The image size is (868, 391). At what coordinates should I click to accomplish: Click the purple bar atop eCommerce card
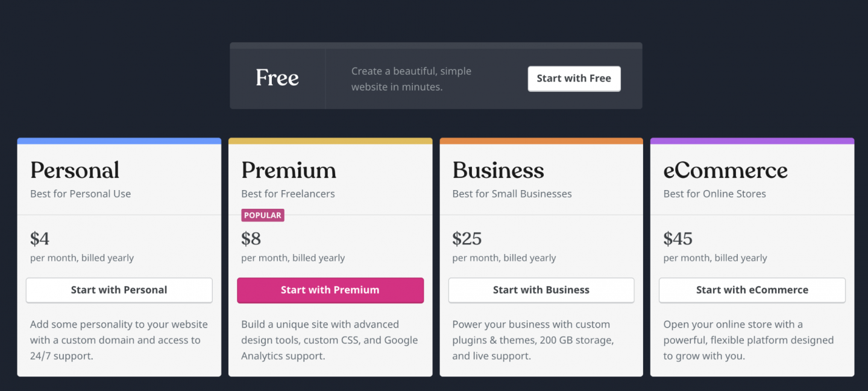pyautogui.click(x=752, y=141)
